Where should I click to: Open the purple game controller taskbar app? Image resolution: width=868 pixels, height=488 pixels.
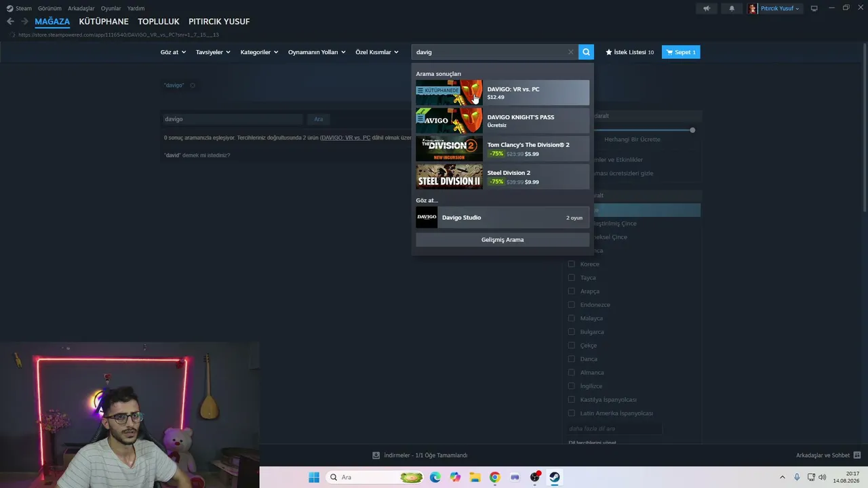(x=515, y=477)
